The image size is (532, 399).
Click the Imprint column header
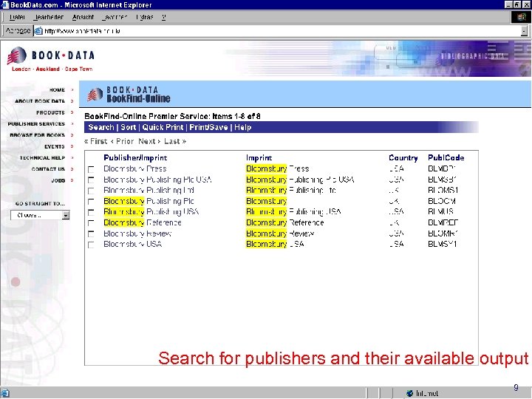259,158
